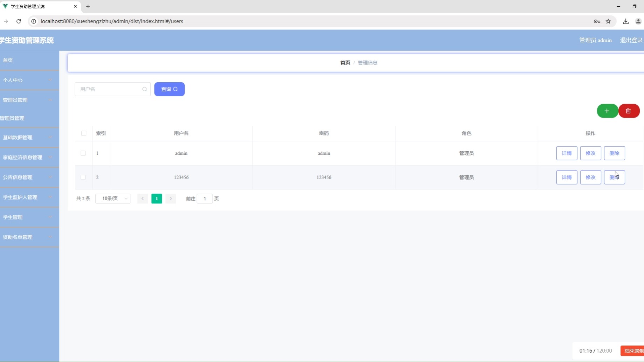The height and width of the screenshot is (362, 644).
Task: Click 首页 breadcrumb link
Action: pos(345,63)
